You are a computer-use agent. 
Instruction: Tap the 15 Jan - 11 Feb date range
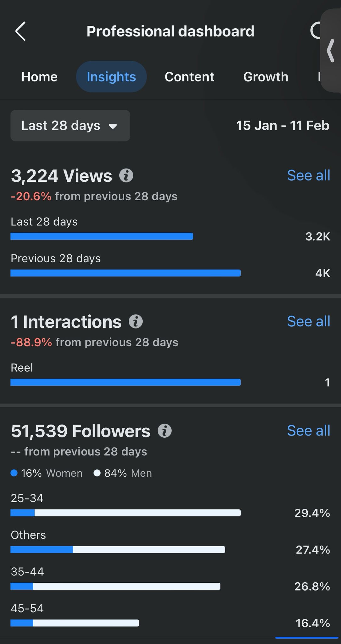(x=282, y=126)
